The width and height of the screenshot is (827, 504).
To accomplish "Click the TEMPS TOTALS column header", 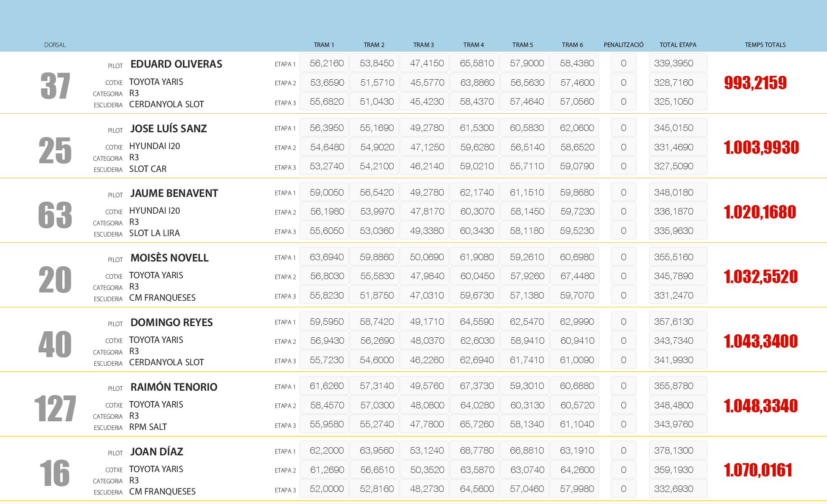I will point(765,45).
